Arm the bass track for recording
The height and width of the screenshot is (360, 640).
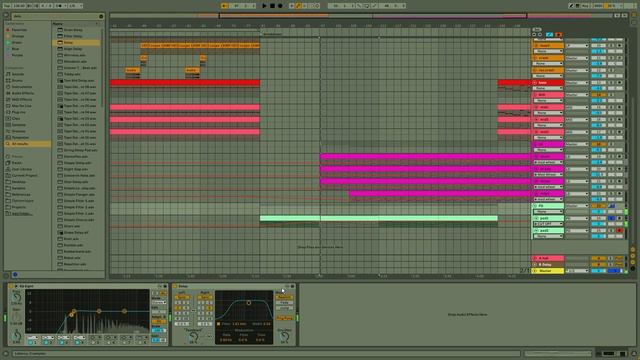click(619, 82)
